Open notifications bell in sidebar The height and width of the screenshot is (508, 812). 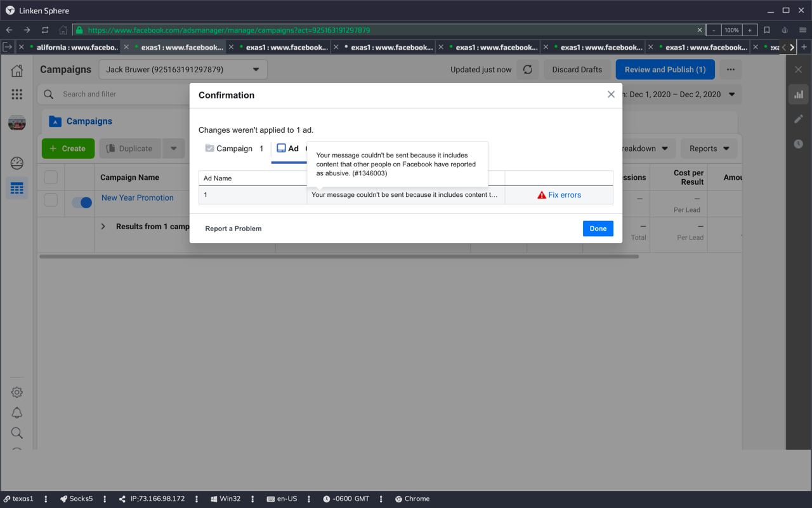pos(17,413)
